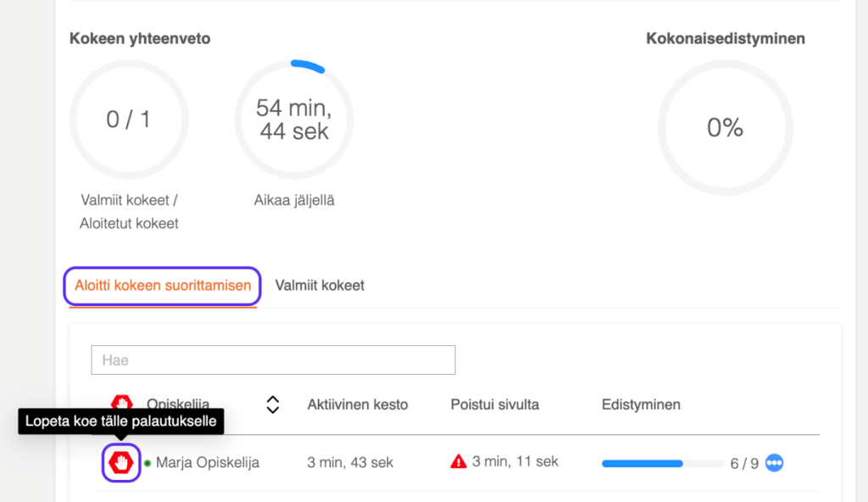Click the 0 / 1 completed exams circle
Screen dimensions: 868x502
point(129,120)
